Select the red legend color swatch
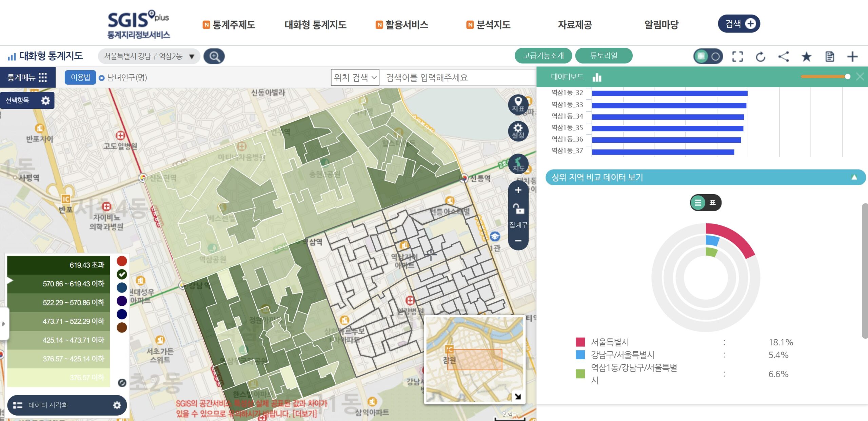The height and width of the screenshot is (421, 868). pyautogui.click(x=122, y=261)
